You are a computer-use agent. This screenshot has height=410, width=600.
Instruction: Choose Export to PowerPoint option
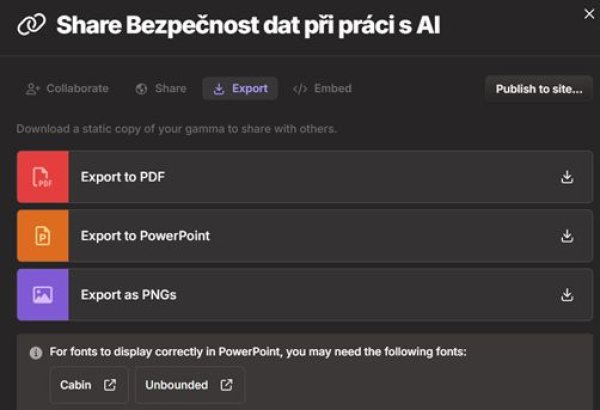[x=305, y=236]
